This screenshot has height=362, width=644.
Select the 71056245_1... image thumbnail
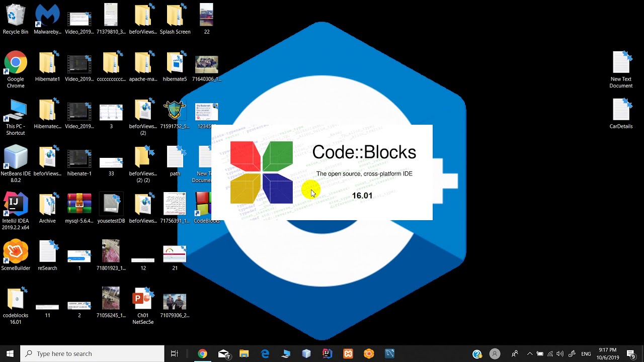111,303
